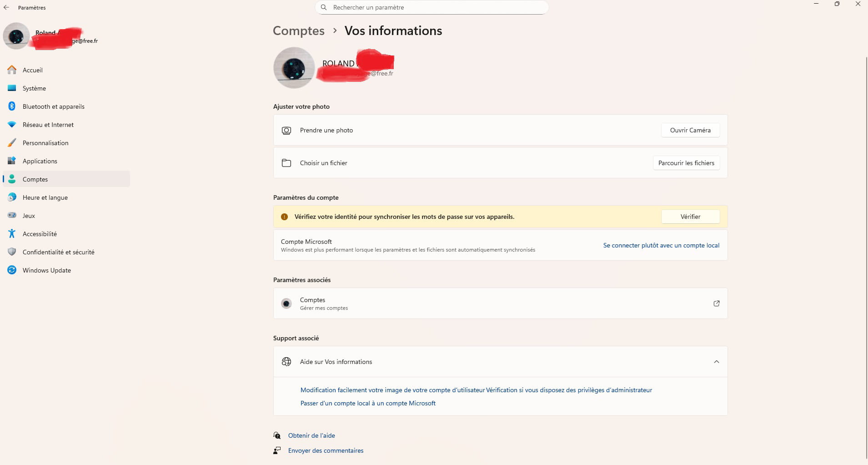Image resolution: width=868 pixels, height=465 pixels.
Task: Select the Personnalisation brush icon
Action: point(12,142)
